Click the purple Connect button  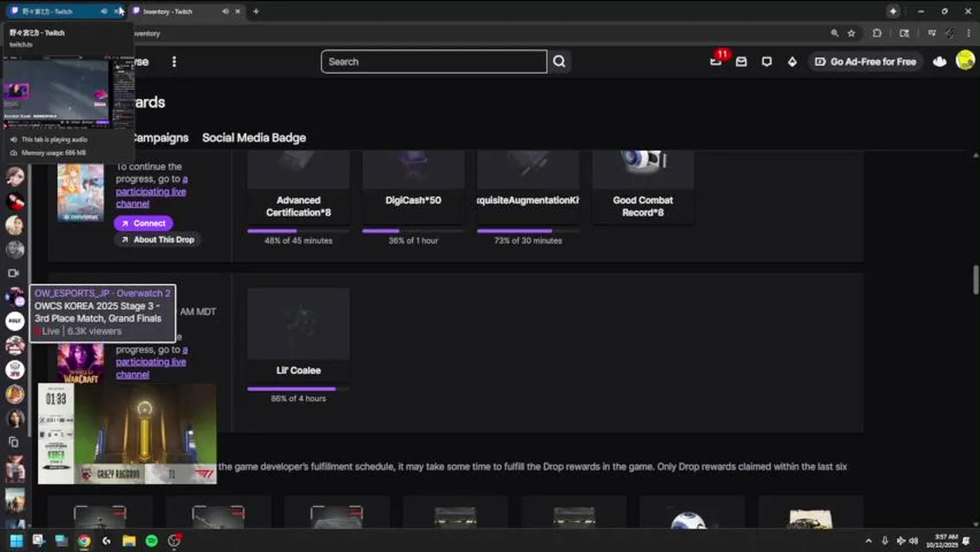point(144,223)
